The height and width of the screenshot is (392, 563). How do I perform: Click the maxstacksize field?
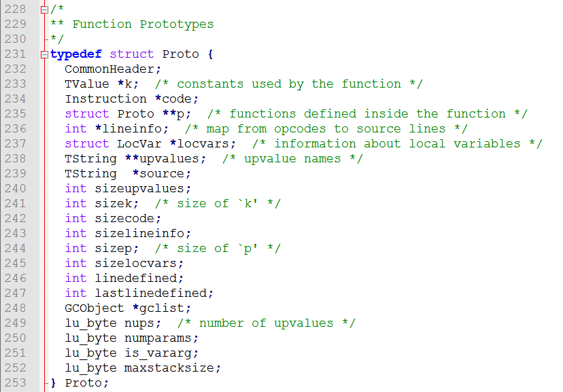click(x=172, y=368)
